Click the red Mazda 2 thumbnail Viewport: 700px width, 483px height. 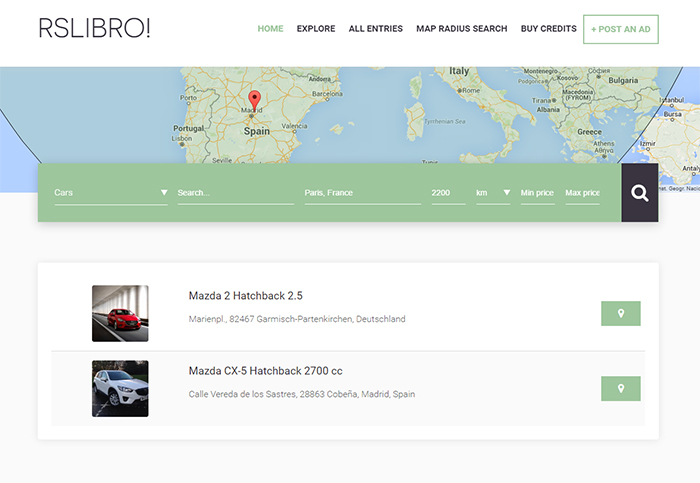click(x=120, y=313)
